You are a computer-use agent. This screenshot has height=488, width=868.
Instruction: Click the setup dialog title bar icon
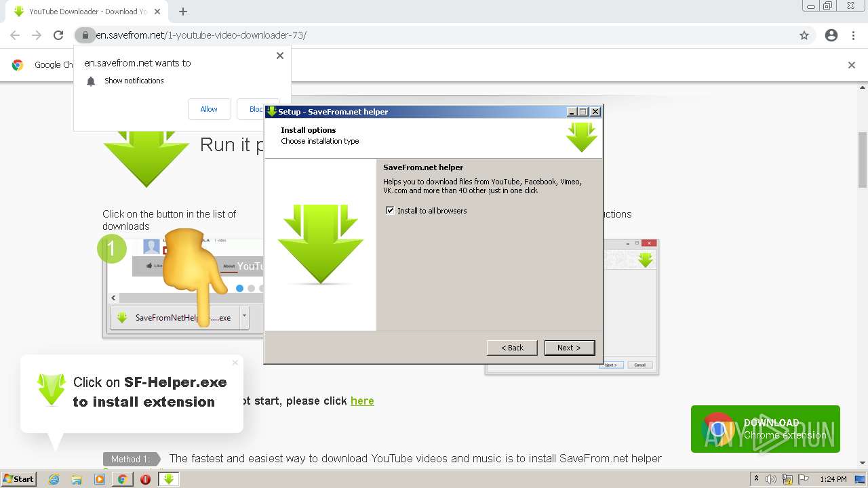point(271,111)
